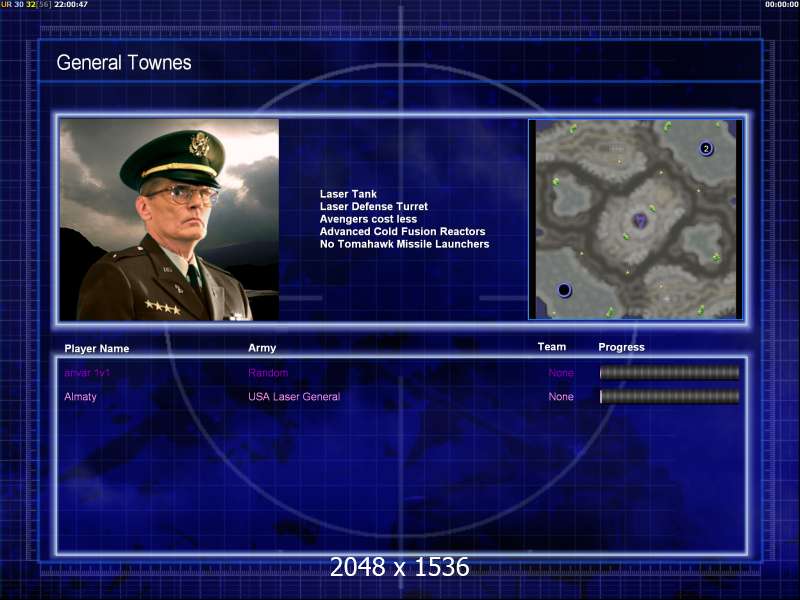The height and width of the screenshot is (600, 800).
Task: Click the 'Laser Defense Turret' text
Action: coord(373,207)
